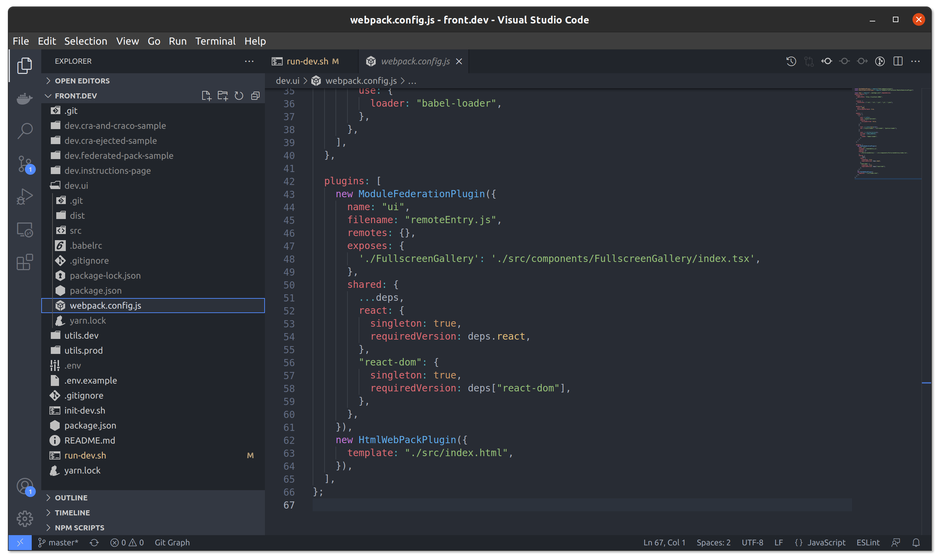Switch to the run-dev.sh tab
This screenshot has height=560, width=941.
[x=307, y=61]
